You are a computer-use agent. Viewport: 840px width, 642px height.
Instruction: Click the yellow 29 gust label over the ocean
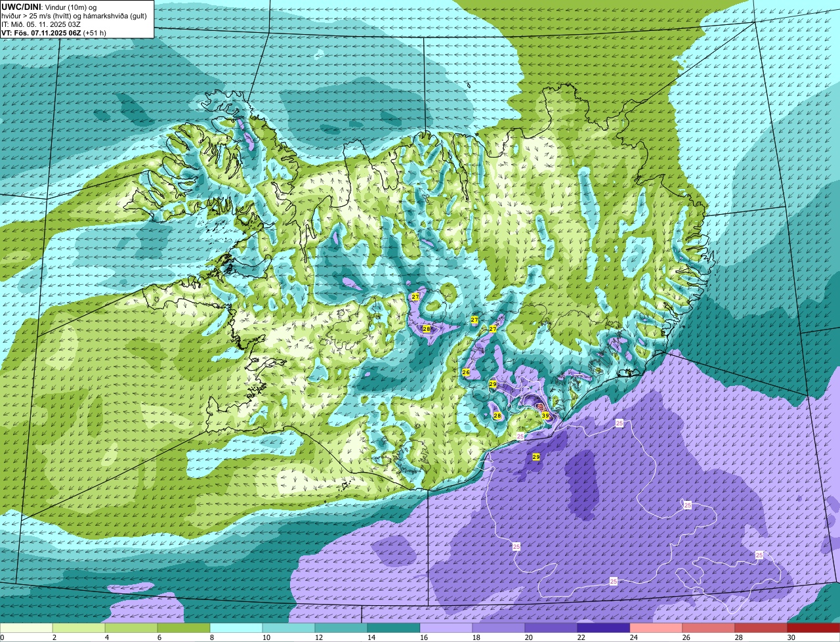pyautogui.click(x=536, y=457)
